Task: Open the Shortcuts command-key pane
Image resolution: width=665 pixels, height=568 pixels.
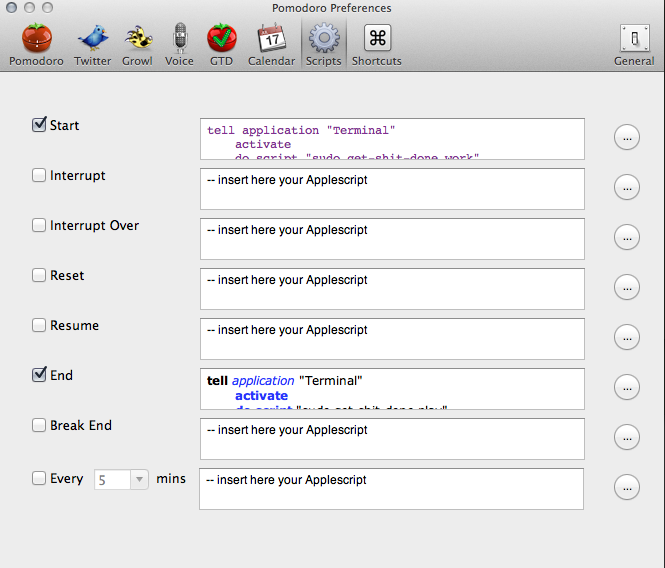Action: (x=377, y=45)
